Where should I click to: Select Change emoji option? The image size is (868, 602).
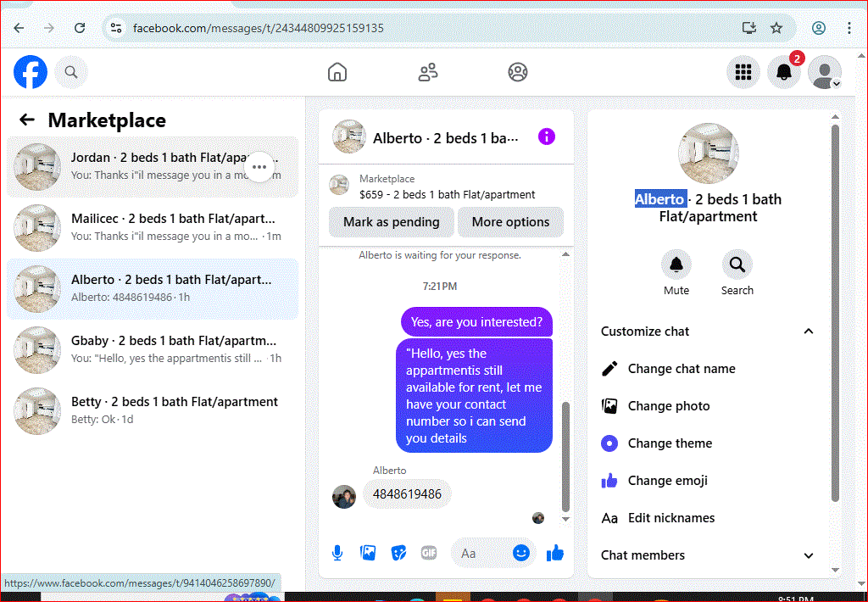[706, 481]
